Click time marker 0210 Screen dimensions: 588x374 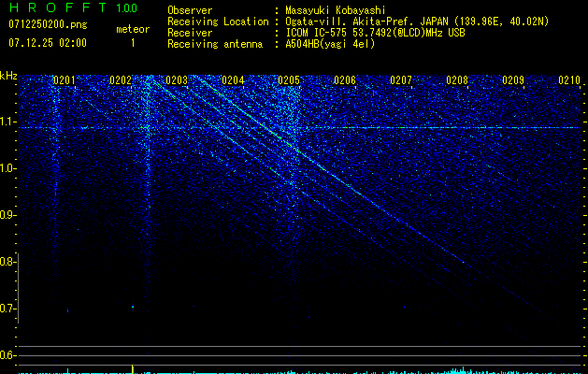point(569,80)
